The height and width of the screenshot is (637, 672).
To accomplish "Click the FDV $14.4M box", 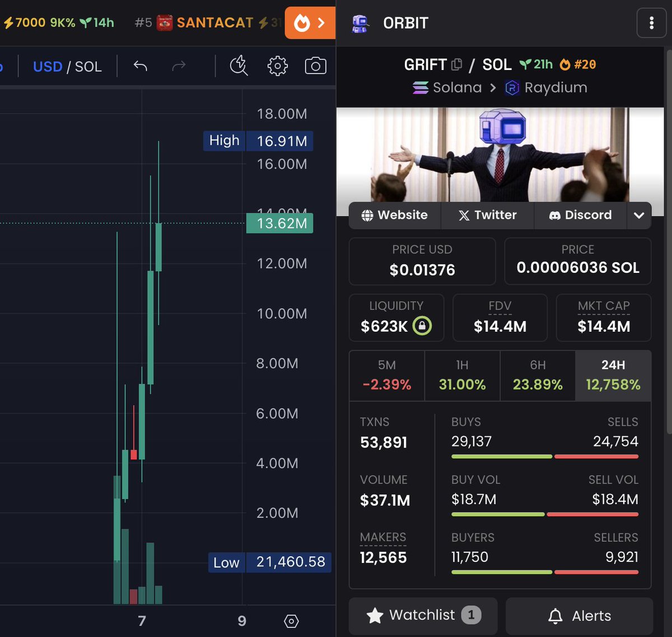I will pyautogui.click(x=500, y=318).
